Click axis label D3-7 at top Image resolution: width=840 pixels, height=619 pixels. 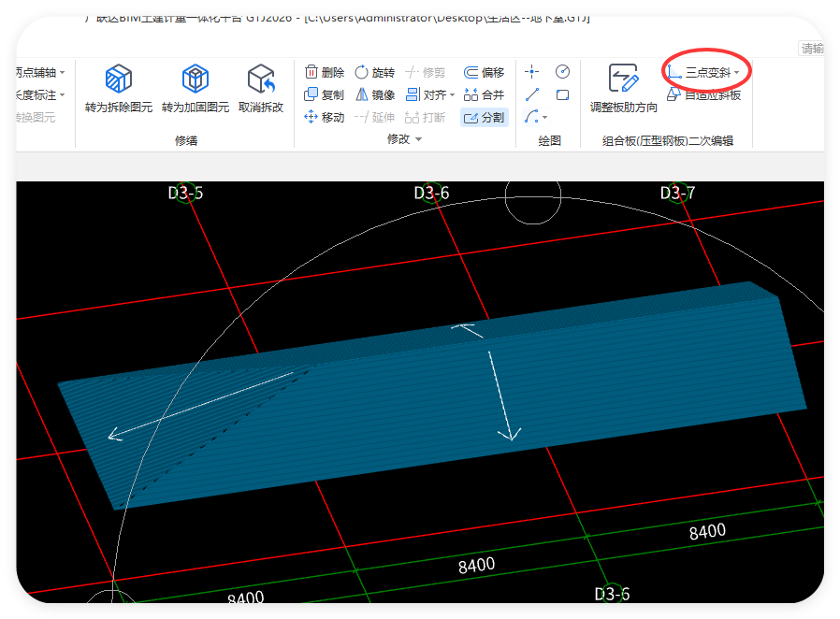coord(677,193)
